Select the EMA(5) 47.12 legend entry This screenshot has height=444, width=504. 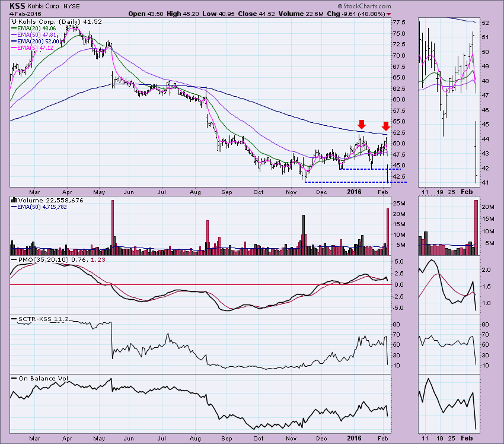coord(35,47)
